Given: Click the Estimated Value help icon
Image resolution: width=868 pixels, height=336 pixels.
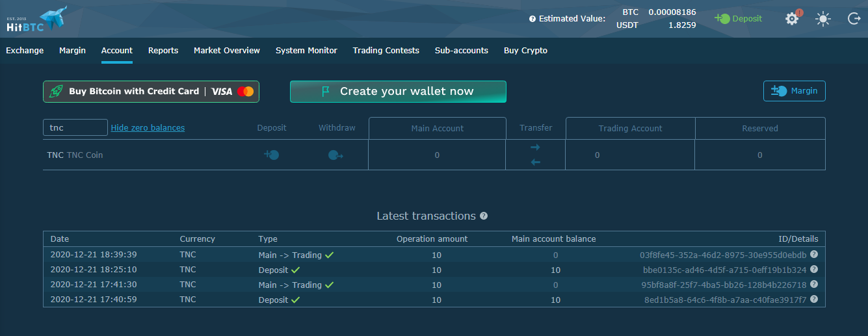Looking at the screenshot, I should [x=533, y=19].
